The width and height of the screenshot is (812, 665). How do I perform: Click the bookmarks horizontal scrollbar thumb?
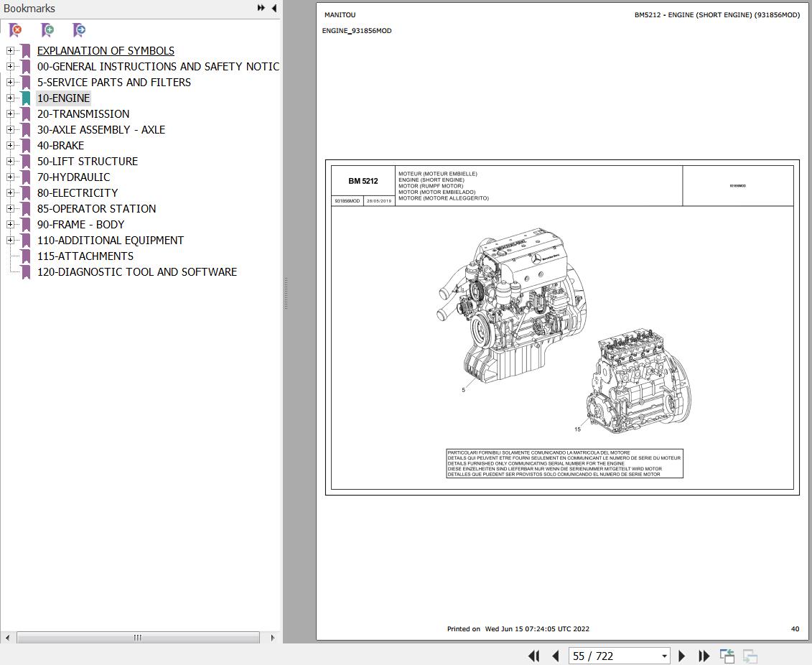point(138,638)
